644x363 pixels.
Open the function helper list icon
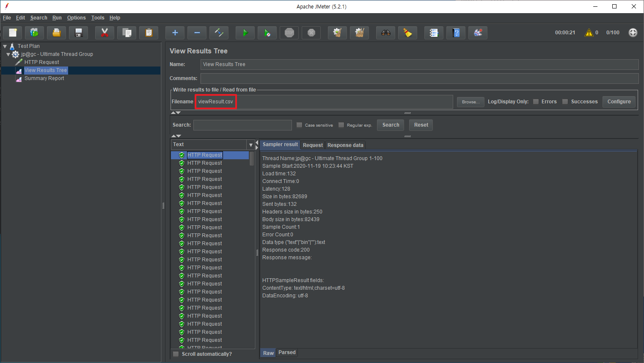click(434, 33)
